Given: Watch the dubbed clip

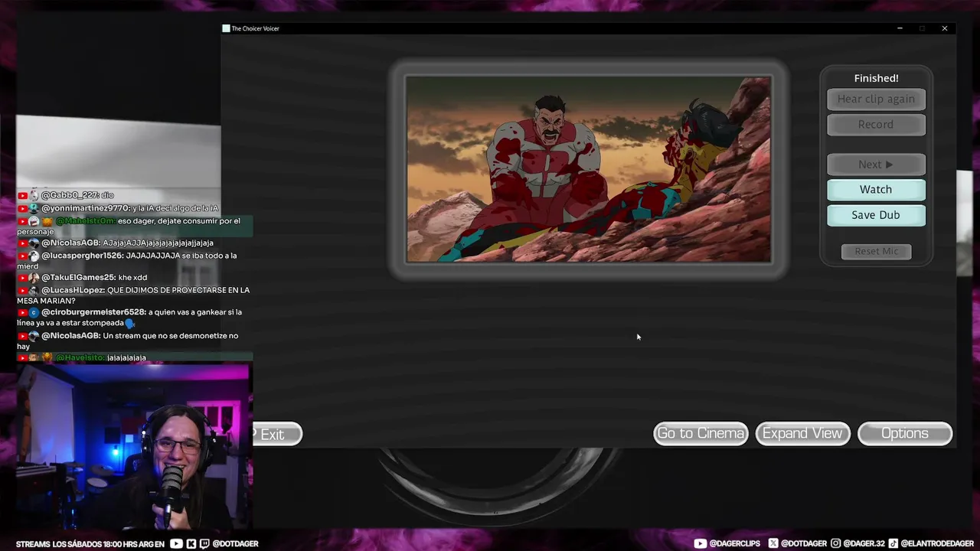Looking at the screenshot, I should click(x=876, y=190).
